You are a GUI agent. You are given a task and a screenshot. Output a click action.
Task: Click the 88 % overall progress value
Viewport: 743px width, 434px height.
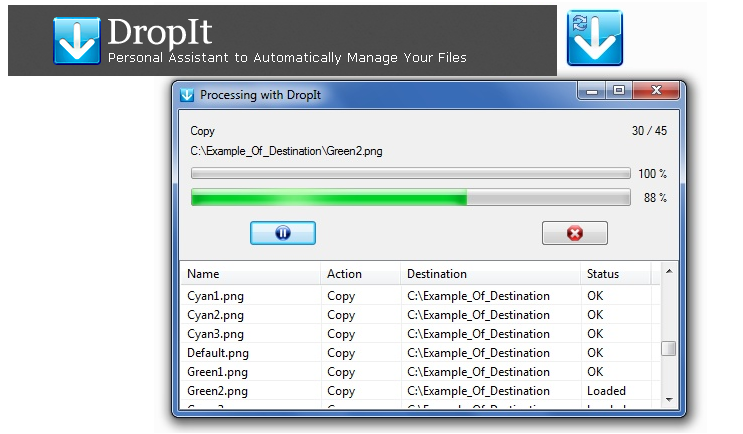[655, 198]
